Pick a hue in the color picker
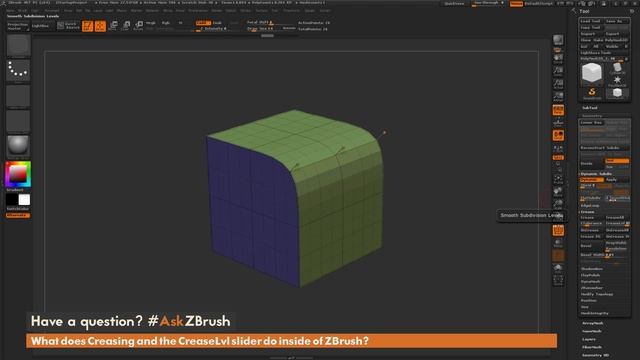This screenshot has height=360, width=640. (18, 174)
